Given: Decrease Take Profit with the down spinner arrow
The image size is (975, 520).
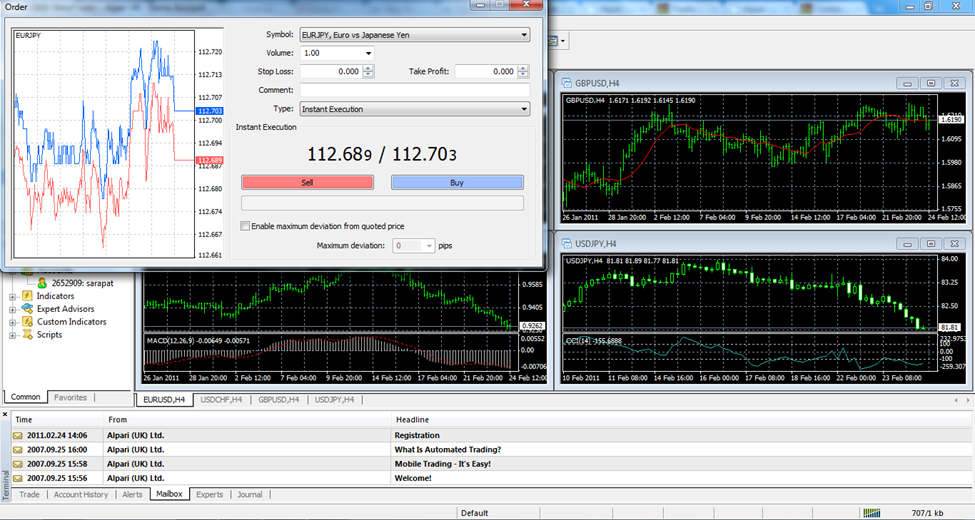Looking at the screenshot, I should coord(523,75).
